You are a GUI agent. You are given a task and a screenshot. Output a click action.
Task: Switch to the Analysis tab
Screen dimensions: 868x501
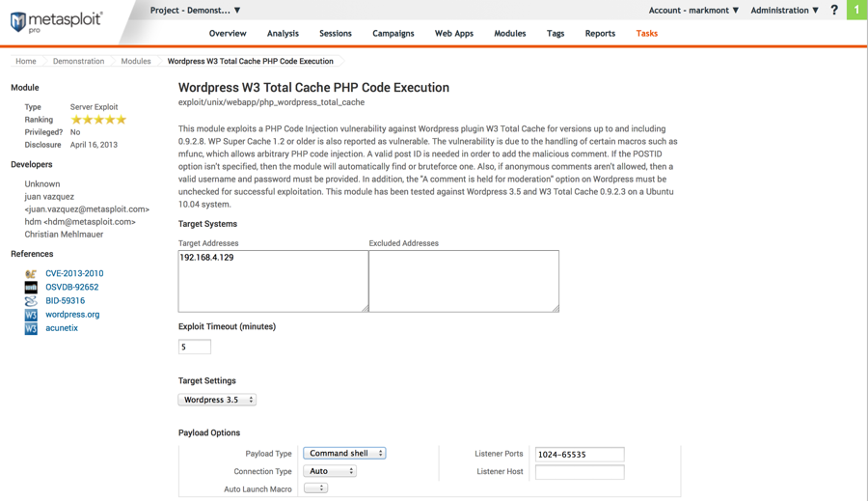coord(283,33)
